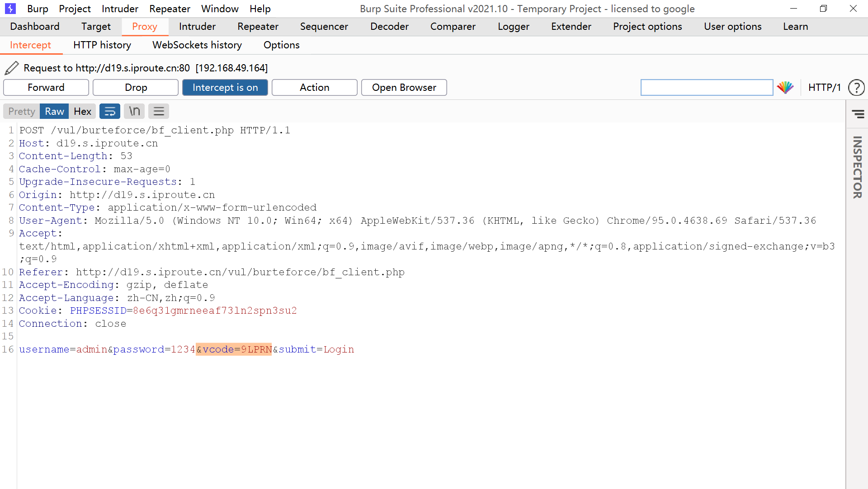Click the Burp Suite logo icon
The height and width of the screenshot is (489, 868).
10,9
